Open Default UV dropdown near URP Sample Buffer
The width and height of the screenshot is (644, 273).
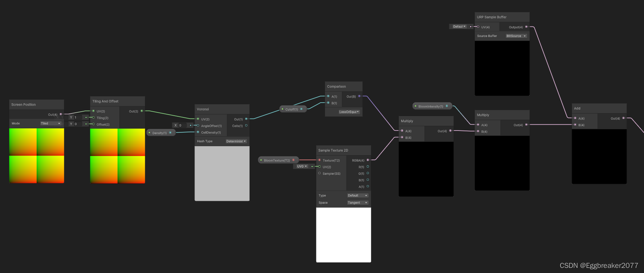click(459, 26)
